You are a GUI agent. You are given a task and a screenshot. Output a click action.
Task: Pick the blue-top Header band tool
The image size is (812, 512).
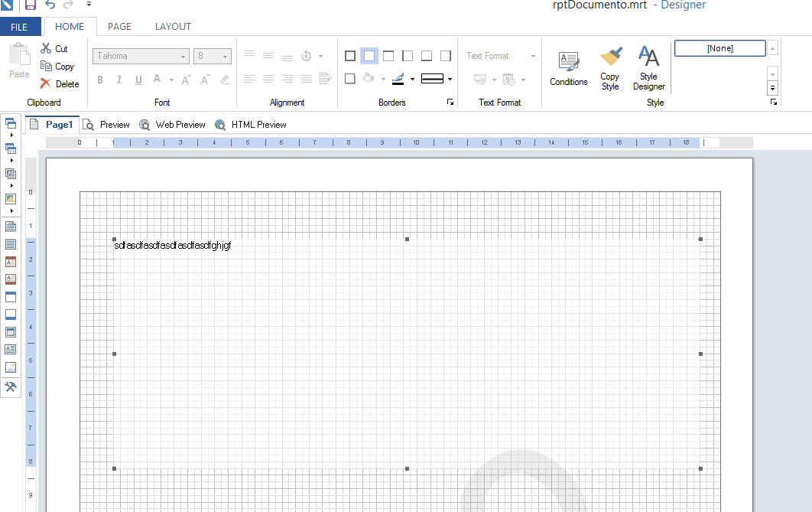(x=11, y=297)
